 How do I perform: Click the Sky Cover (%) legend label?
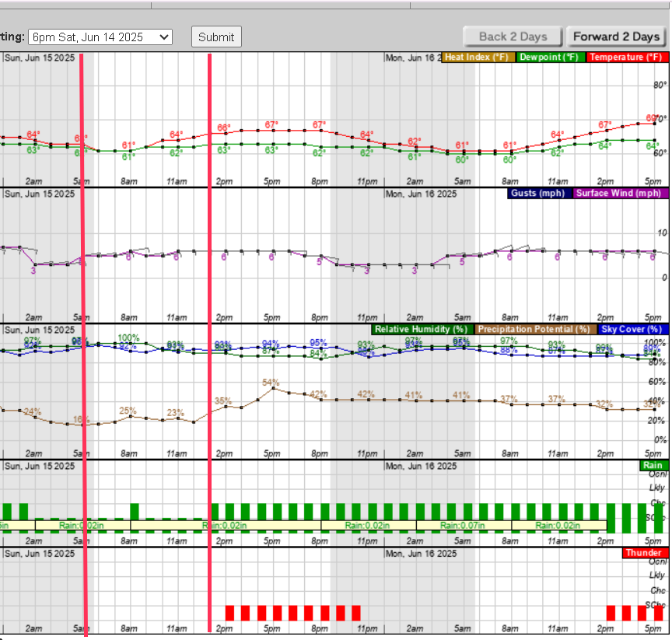[x=630, y=330]
